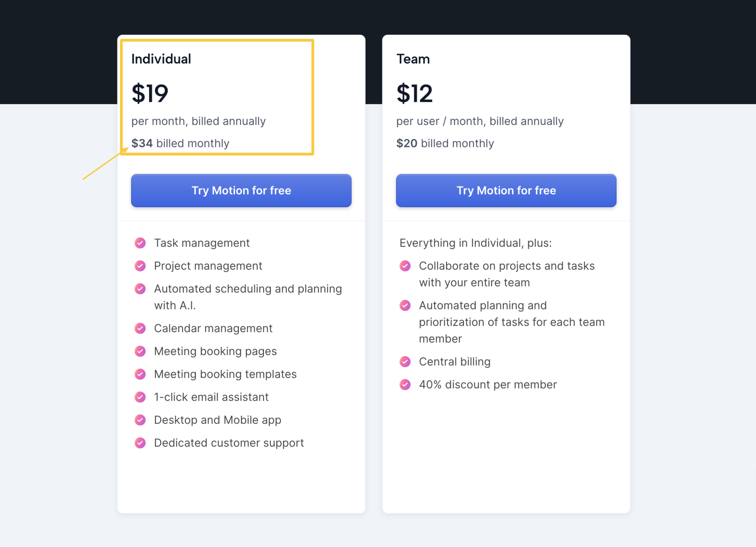Click checkmark icon beside Dedicated customer support
Viewport: 756px width, 547px height.
click(140, 443)
